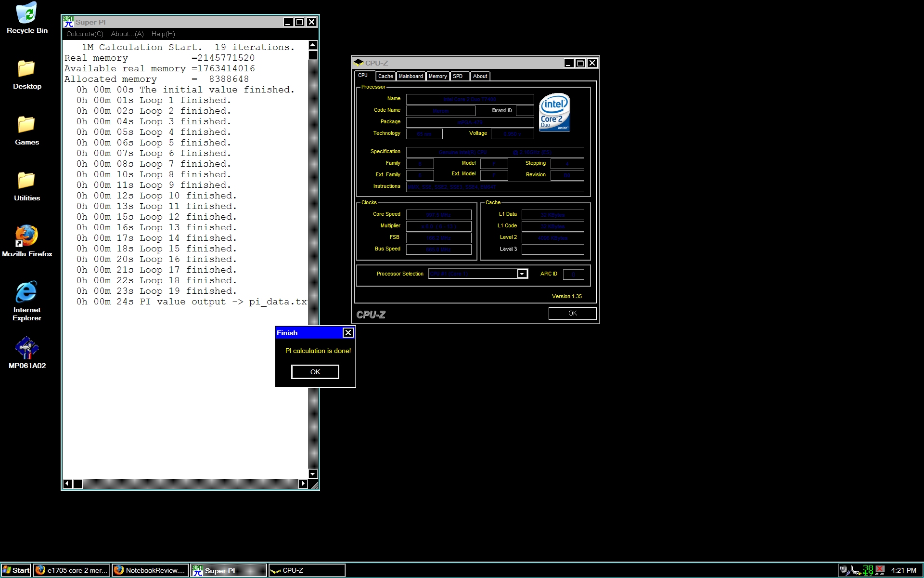This screenshot has height=578, width=924.
Task: Open the Utilities folder icon
Action: pos(26,181)
